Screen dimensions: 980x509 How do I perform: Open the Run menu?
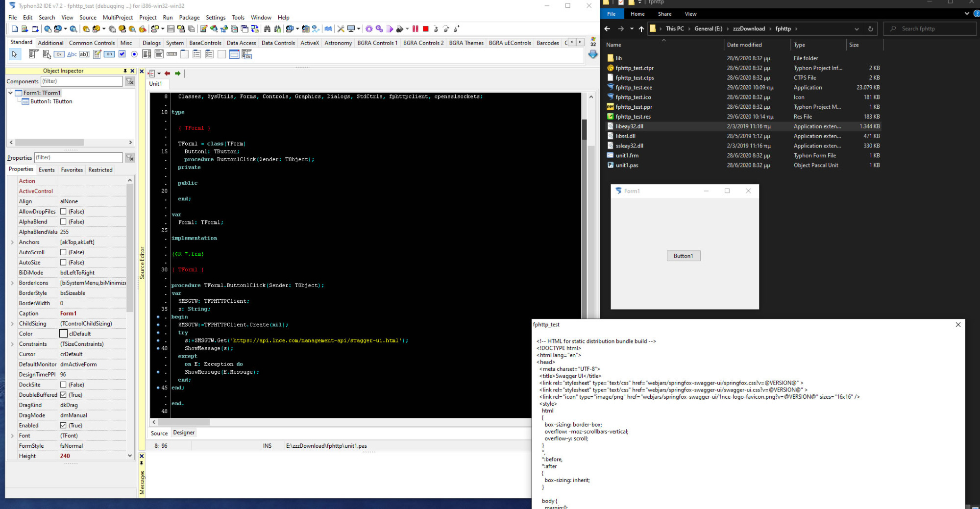(x=168, y=18)
